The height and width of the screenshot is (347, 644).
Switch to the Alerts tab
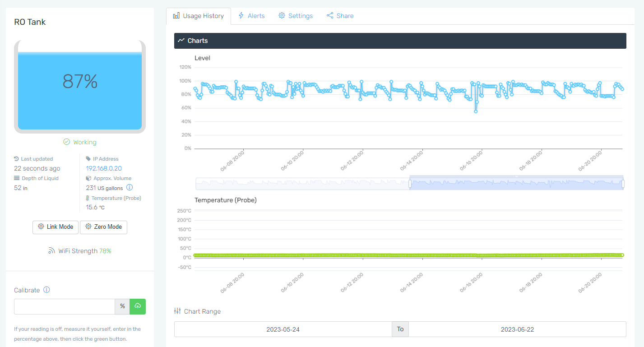251,16
